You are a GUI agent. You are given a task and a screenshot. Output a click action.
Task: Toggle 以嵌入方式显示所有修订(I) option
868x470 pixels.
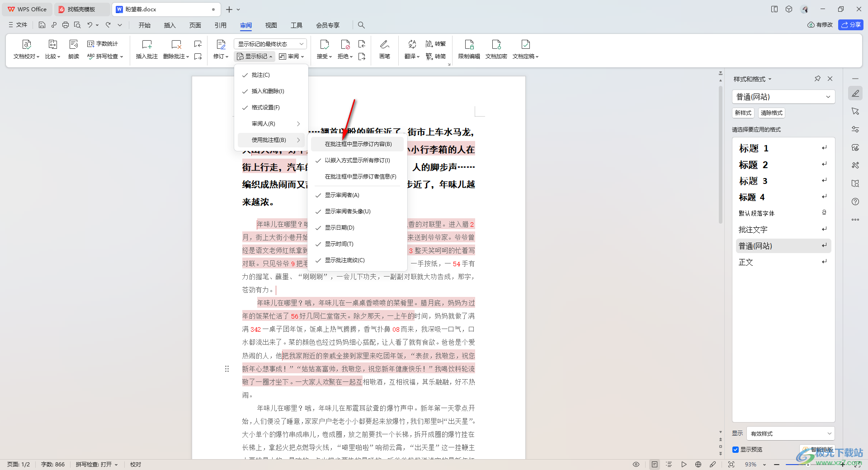tap(358, 160)
